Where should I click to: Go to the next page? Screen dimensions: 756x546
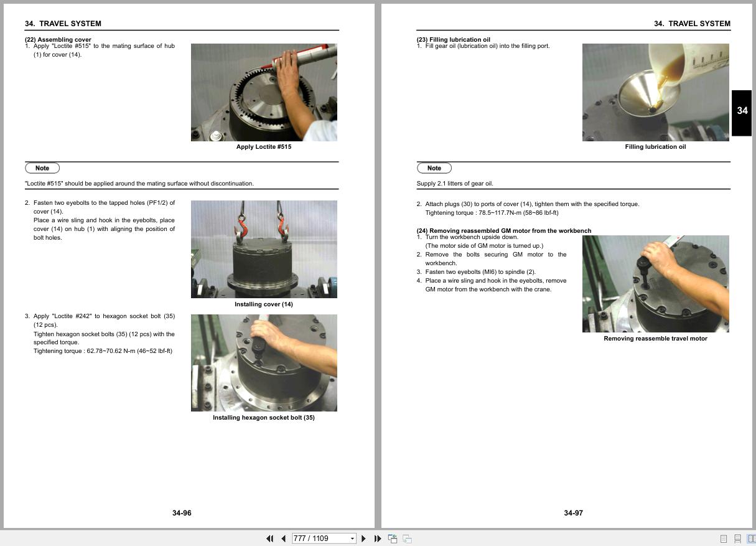click(x=364, y=539)
